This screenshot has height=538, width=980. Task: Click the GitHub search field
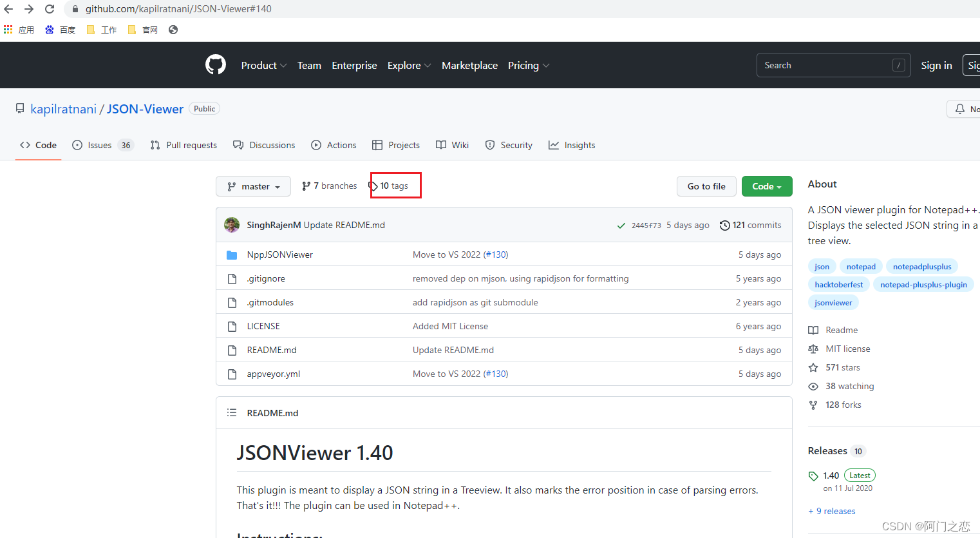point(833,65)
